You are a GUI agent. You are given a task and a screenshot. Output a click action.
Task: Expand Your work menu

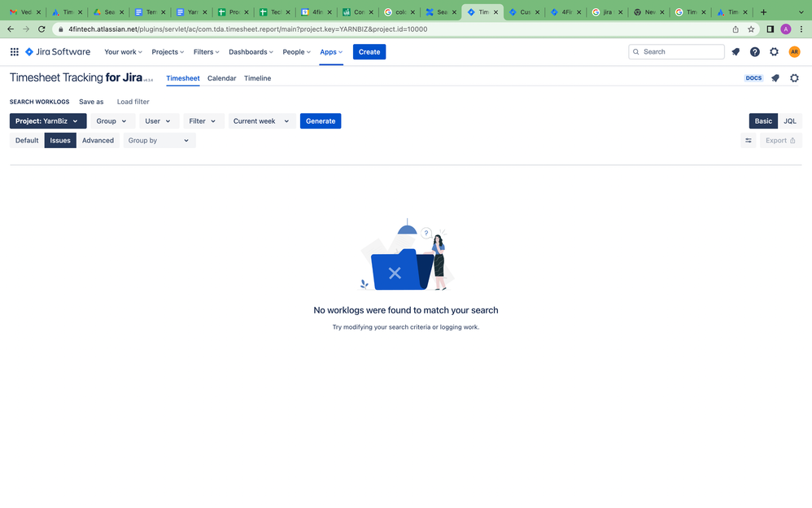click(x=123, y=52)
